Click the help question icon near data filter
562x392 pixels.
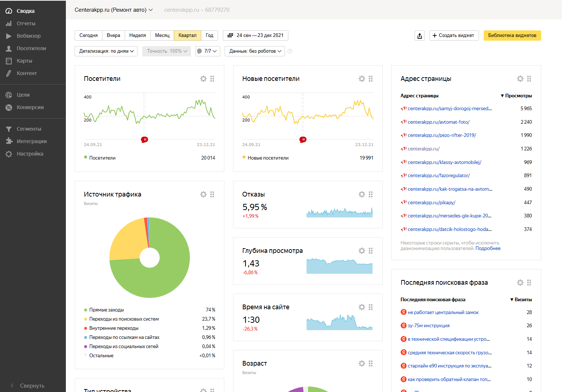(x=290, y=51)
